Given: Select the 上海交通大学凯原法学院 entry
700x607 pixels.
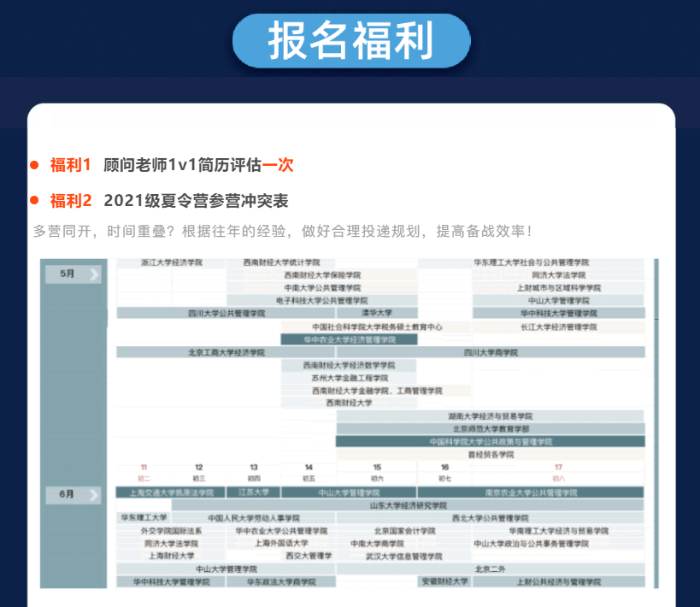Looking at the screenshot, I should (170, 492).
